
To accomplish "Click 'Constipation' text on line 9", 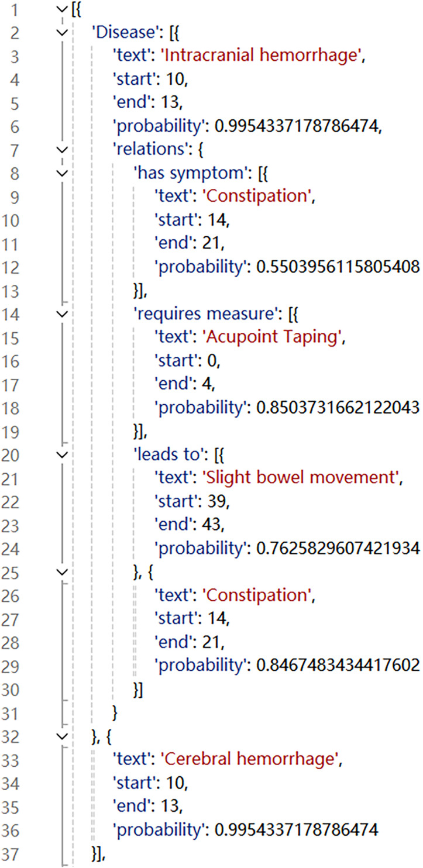I will (254, 197).
